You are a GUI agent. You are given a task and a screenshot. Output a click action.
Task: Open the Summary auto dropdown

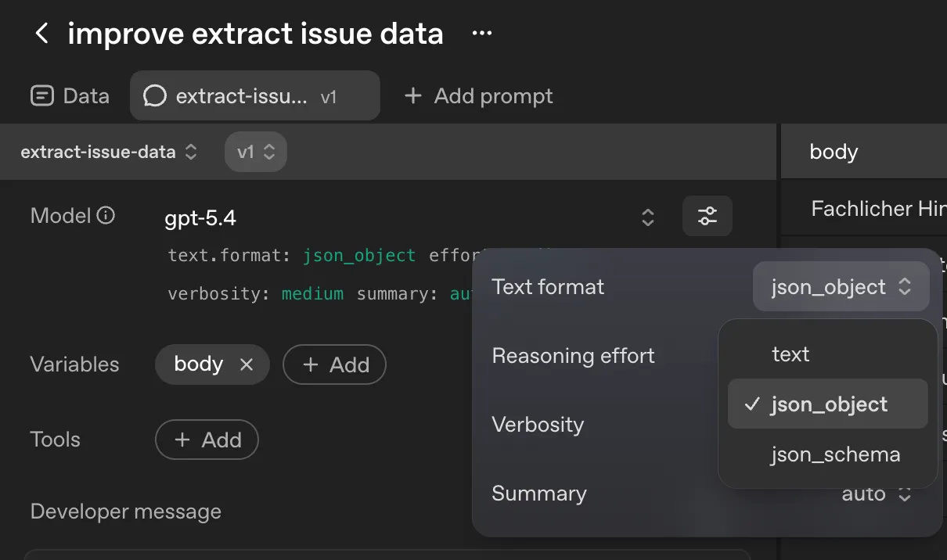point(877,494)
